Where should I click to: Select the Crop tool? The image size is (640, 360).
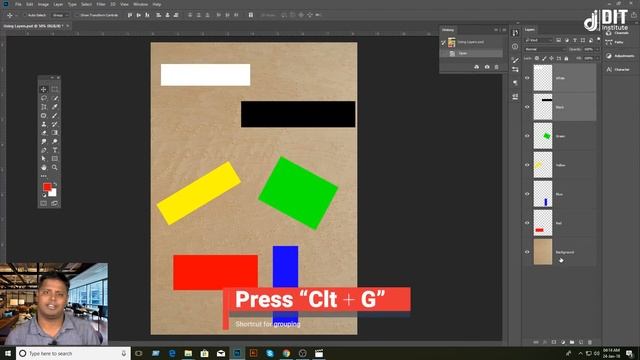(44, 107)
